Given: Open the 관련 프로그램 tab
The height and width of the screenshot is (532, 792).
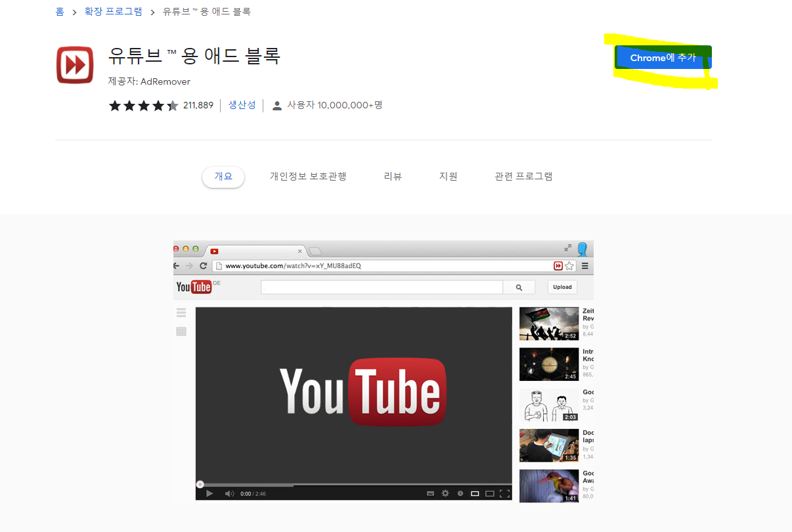Looking at the screenshot, I should pos(523,177).
